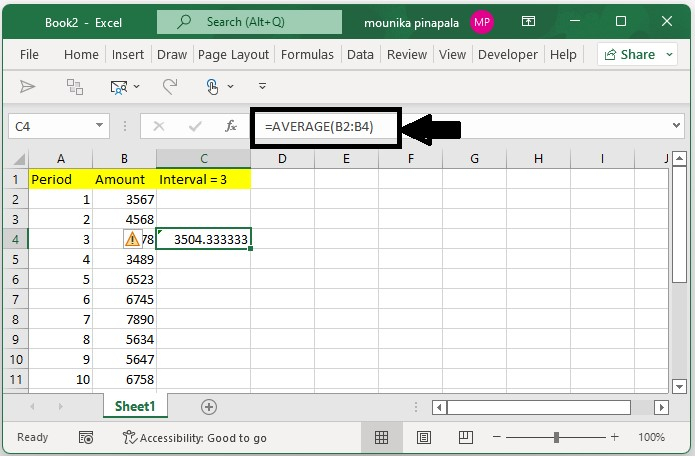Select cell containing 3567
The width and height of the screenshot is (695, 457).
point(124,199)
